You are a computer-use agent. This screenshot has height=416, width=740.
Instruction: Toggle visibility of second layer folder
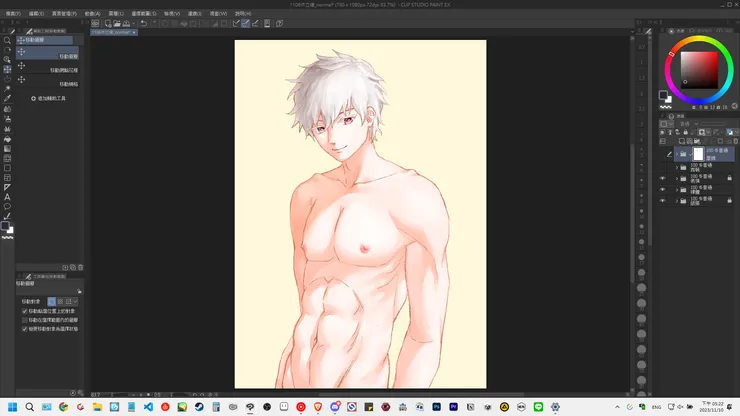[662, 167]
